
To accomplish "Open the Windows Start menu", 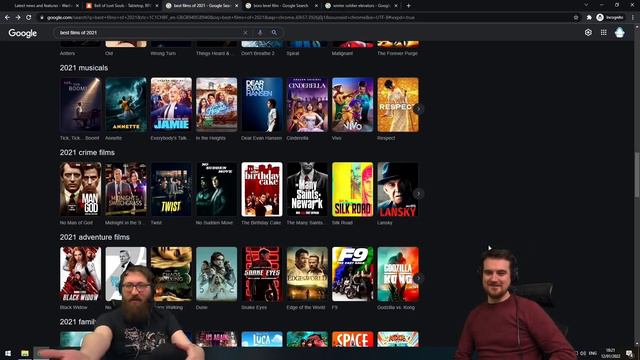I will pos(8,353).
